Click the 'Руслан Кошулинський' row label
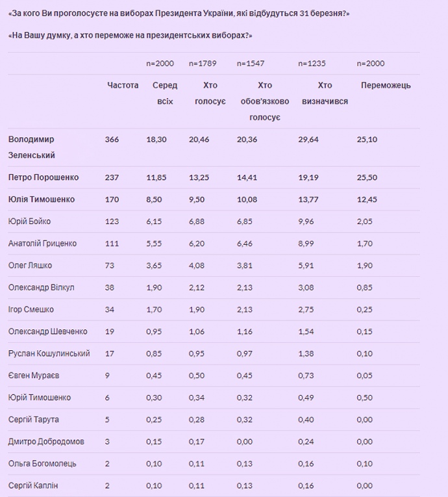448x497 pixels. pyautogui.click(x=49, y=353)
